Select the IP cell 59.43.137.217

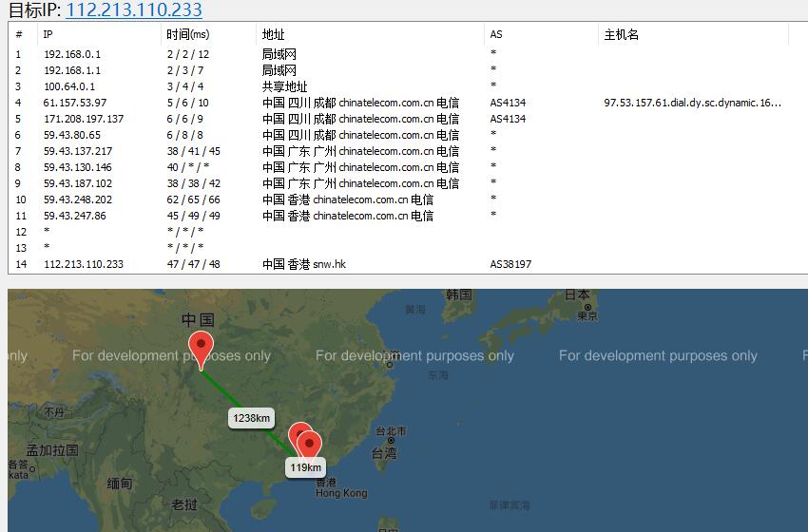[x=78, y=151]
